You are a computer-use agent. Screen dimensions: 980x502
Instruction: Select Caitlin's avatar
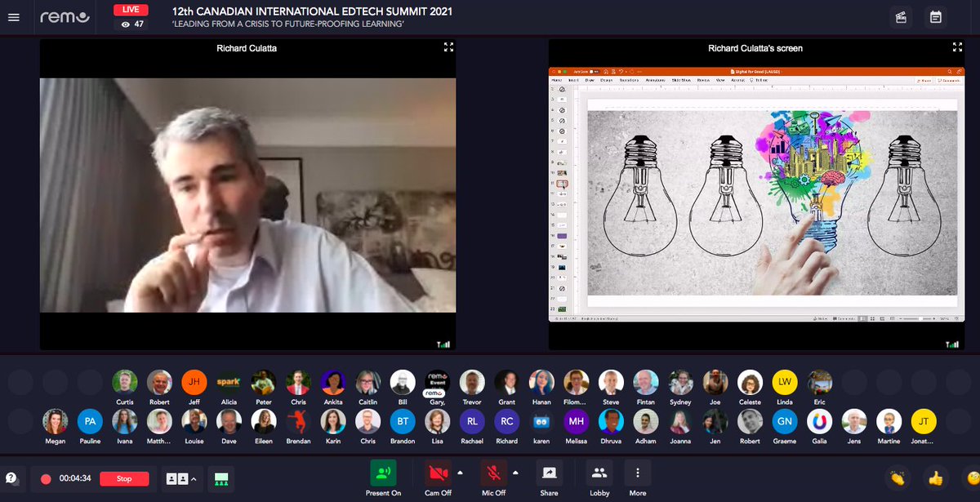click(367, 382)
